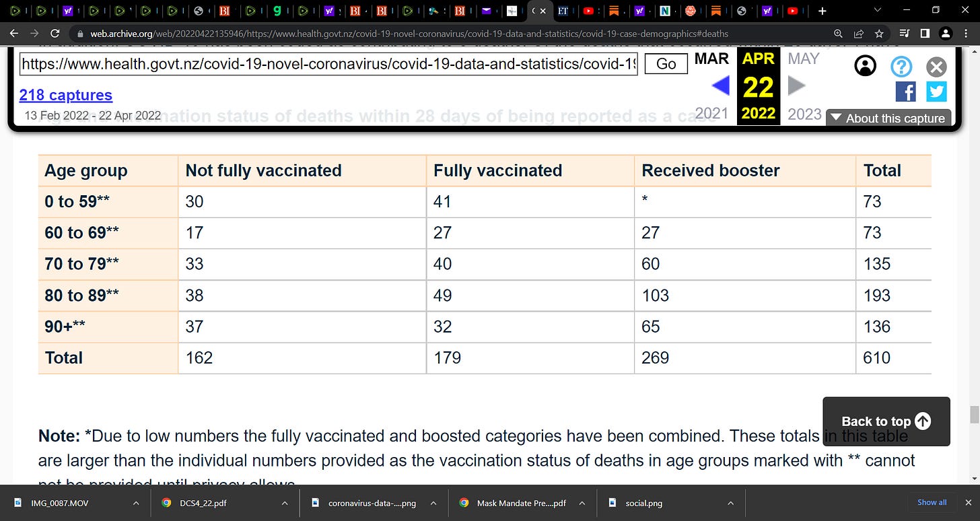
Task: Share capture on Twitter
Action: click(936, 92)
